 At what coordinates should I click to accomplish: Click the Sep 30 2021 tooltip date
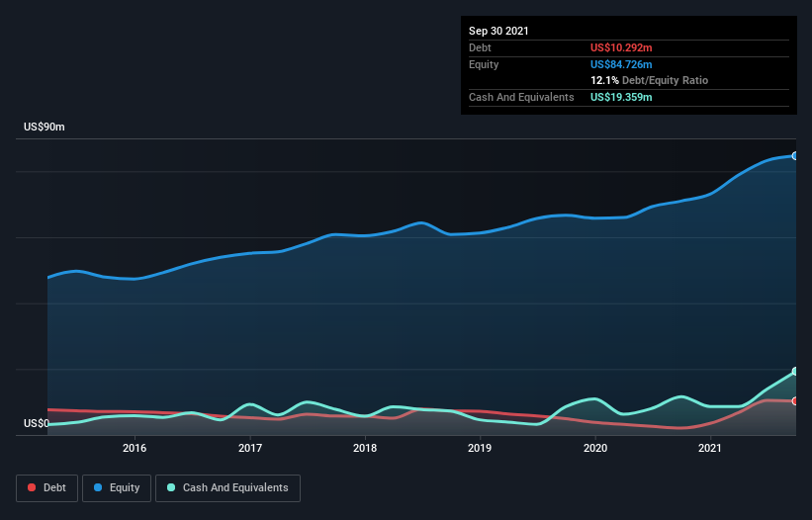tap(498, 31)
